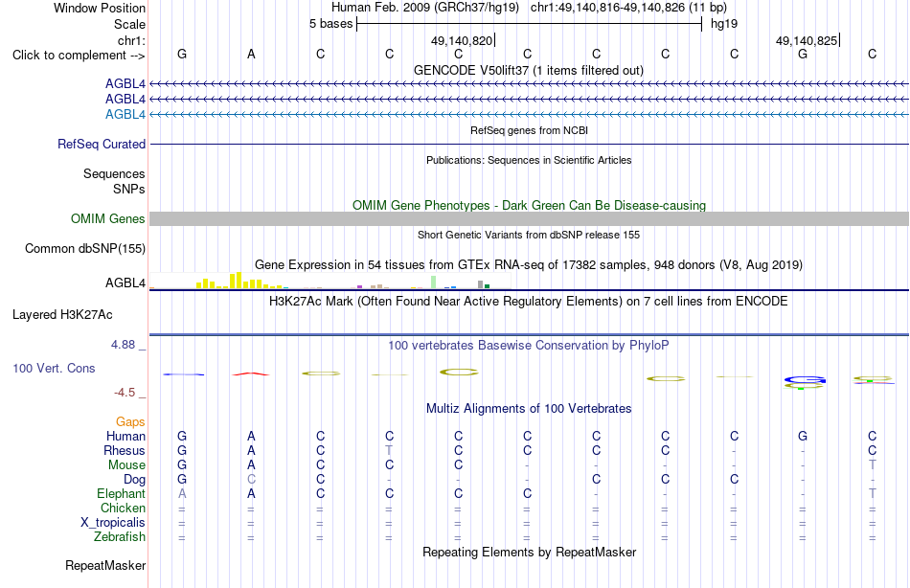Click the hg19 label beside scale bar
Image resolution: width=910 pixels, height=588 pixels.
pyautogui.click(x=724, y=24)
